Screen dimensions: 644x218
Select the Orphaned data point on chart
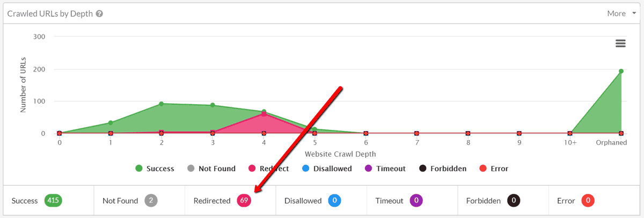[x=621, y=71]
